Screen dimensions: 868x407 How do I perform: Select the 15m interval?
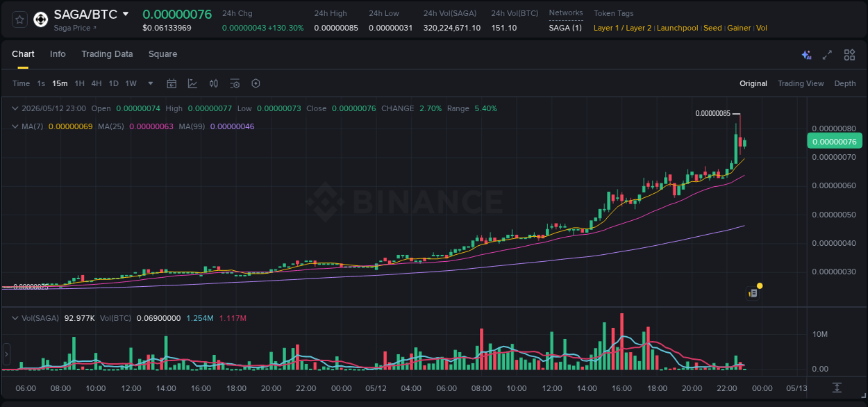[x=60, y=83]
